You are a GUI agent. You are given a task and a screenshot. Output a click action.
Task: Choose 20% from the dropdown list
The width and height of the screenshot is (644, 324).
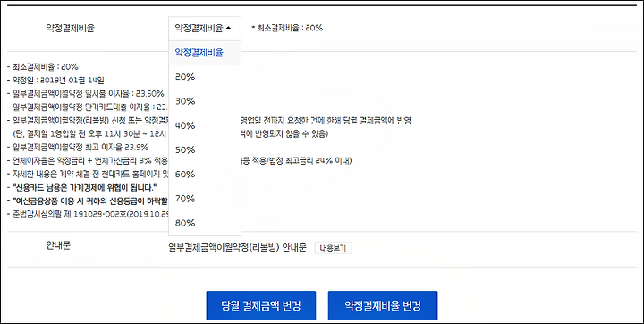pos(205,77)
